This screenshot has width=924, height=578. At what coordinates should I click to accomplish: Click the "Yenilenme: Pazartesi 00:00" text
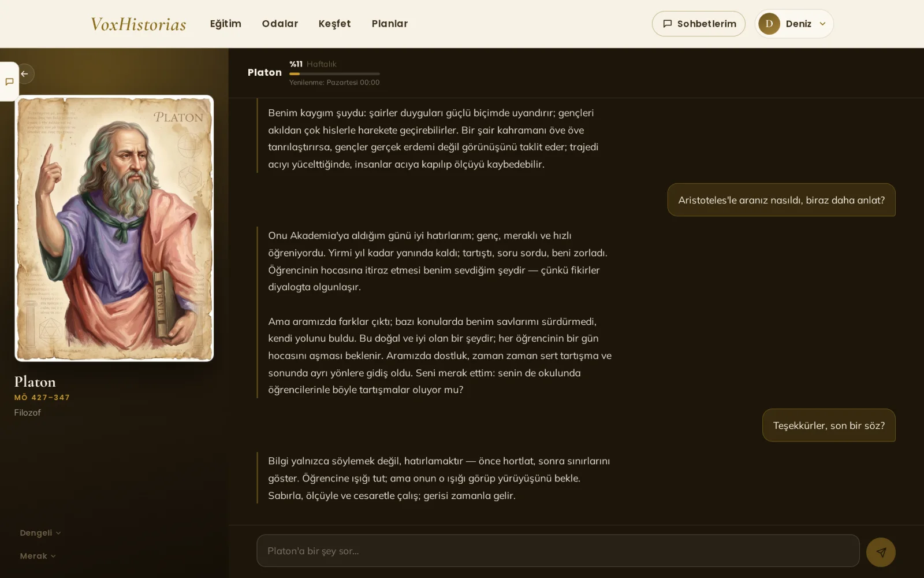pyautogui.click(x=334, y=83)
